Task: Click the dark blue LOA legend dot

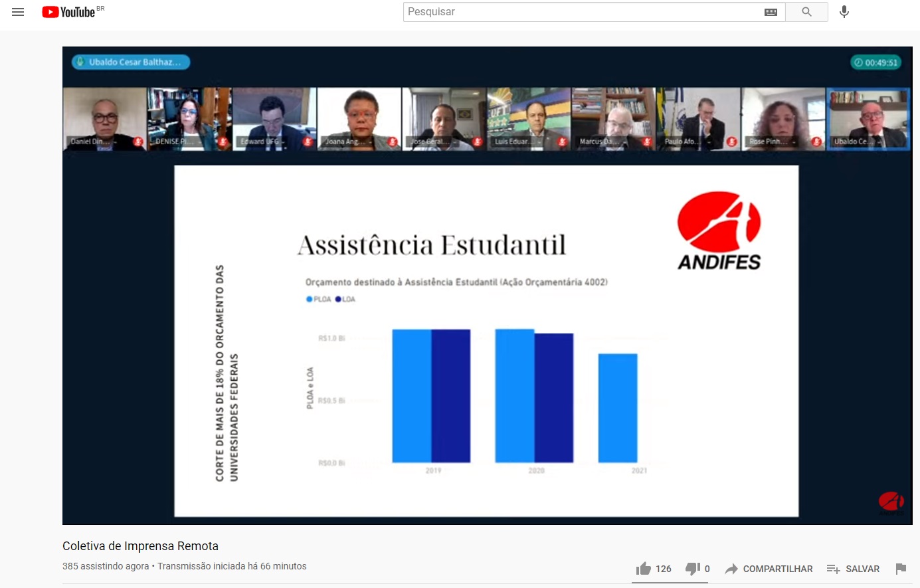Action: pyautogui.click(x=338, y=299)
